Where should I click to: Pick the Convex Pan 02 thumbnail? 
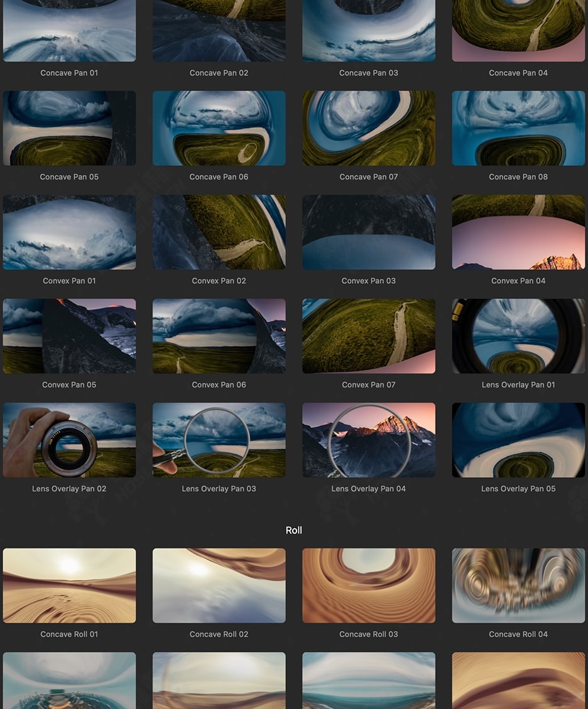coord(219,232)
